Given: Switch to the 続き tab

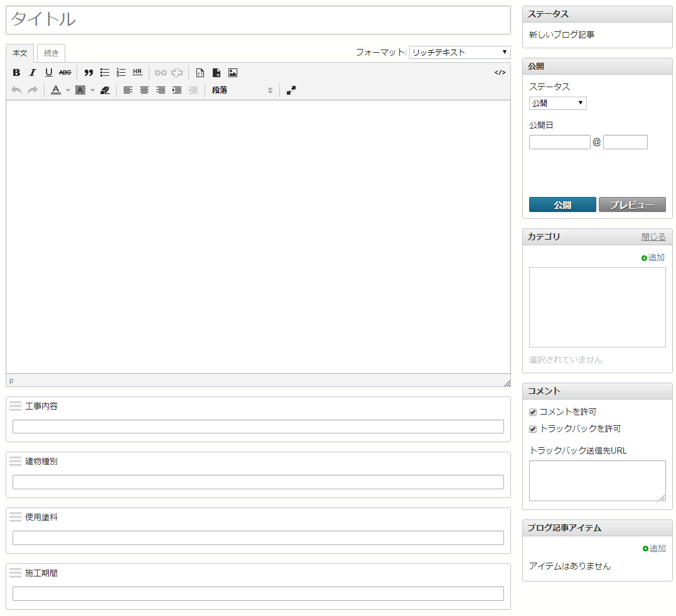Looking at the screenshot, I should click(51, 53).
